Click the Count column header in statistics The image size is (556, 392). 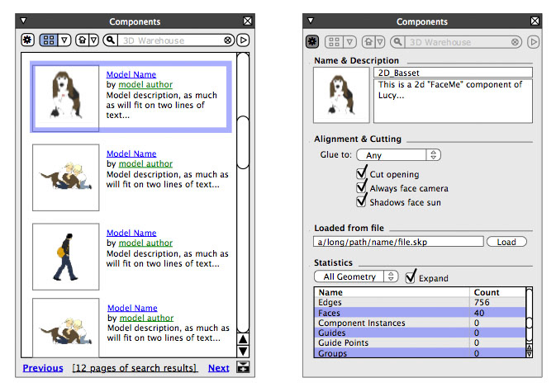tap(497, 292)
